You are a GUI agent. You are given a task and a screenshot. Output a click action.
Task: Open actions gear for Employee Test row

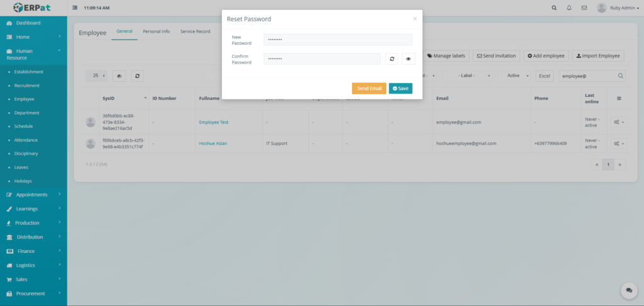point(619,122)
